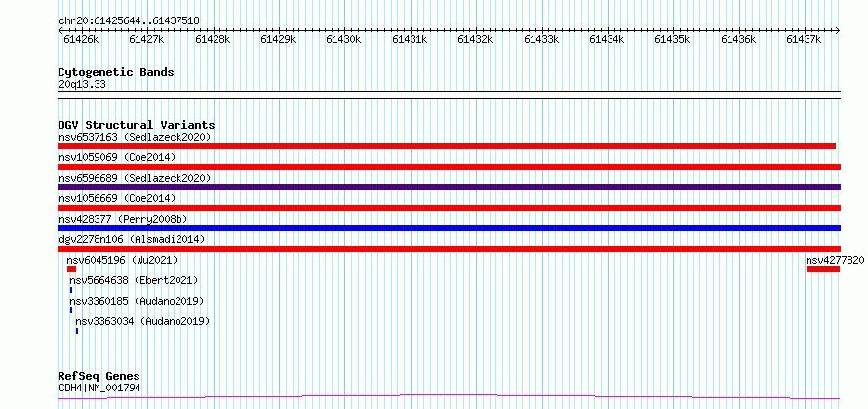Viewport: 868px width, 409px height.
Task: Open the dgv2278n106 (Alsmadi2014) label
Action: [132, 239]
